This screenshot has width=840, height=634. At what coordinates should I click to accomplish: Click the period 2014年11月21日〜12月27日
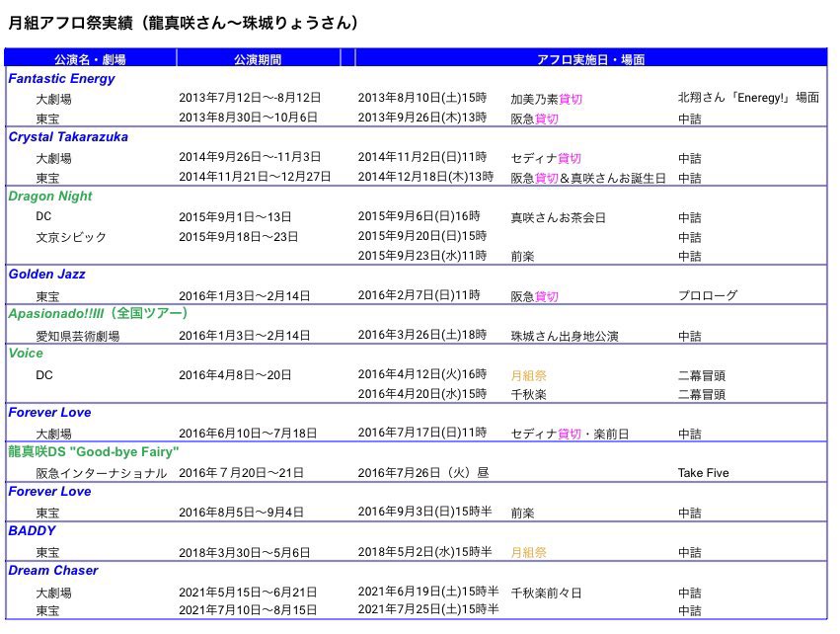pos(255,177)
